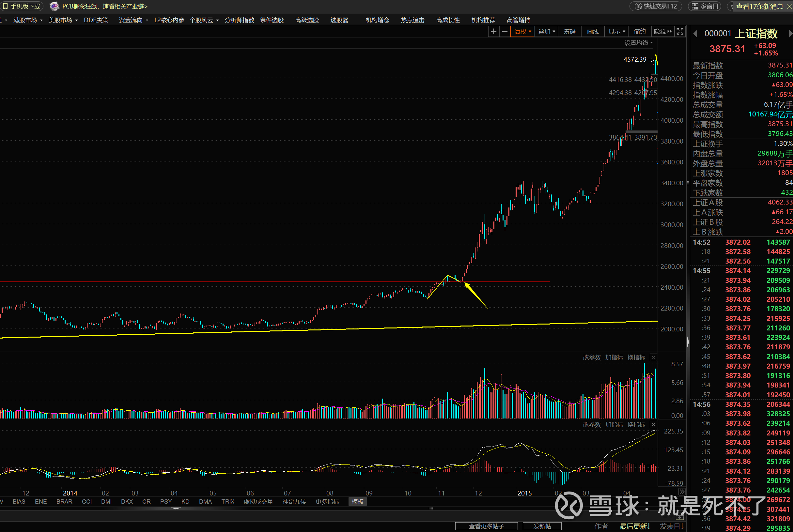Toggle 隐藏 to hide side panel
The width and height of the screenshot is (793, 532).
[662, 32]
